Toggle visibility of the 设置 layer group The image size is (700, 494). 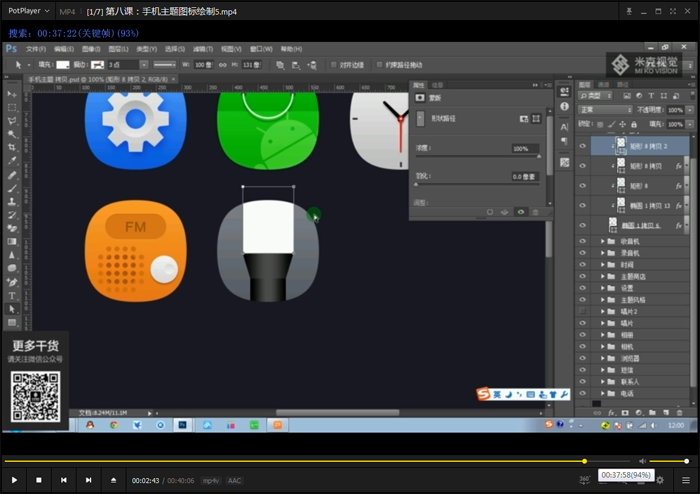583,287
